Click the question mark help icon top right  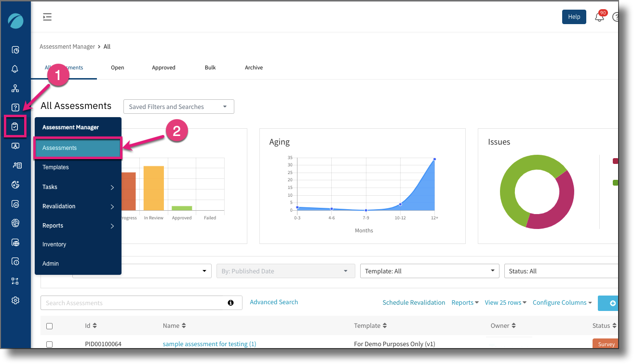point(616,16)
